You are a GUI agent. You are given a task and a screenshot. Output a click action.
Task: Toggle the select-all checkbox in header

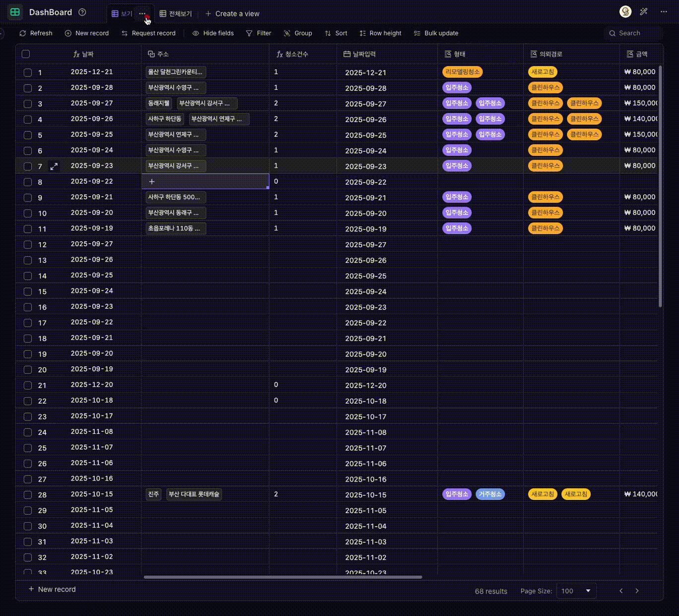[26, 54]
